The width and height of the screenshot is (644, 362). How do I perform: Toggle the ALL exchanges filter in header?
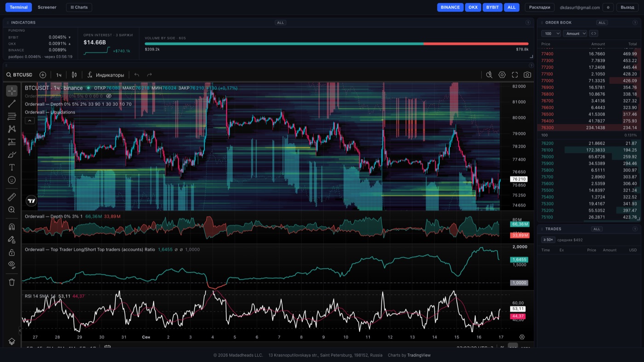pos(512,7)
